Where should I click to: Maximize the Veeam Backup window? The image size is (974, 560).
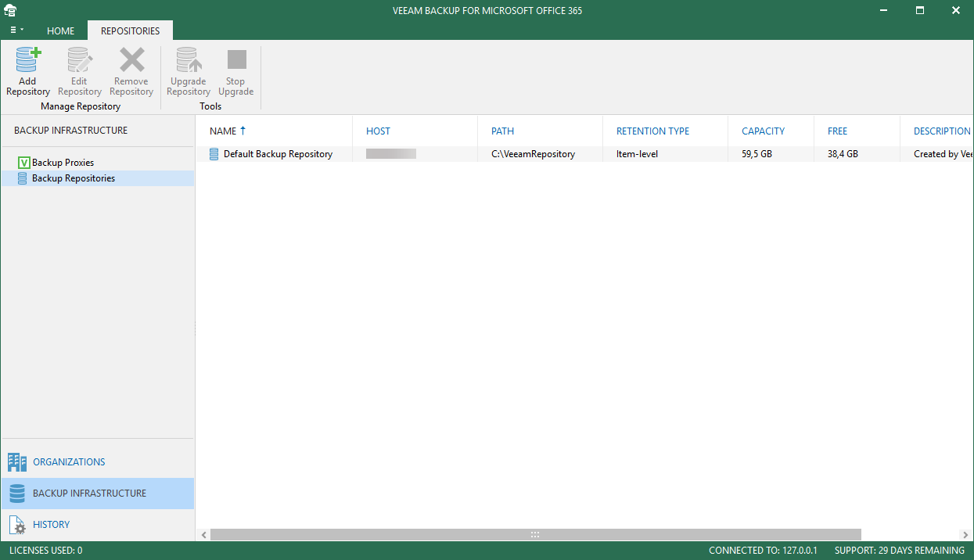click(x=920, y=10)
